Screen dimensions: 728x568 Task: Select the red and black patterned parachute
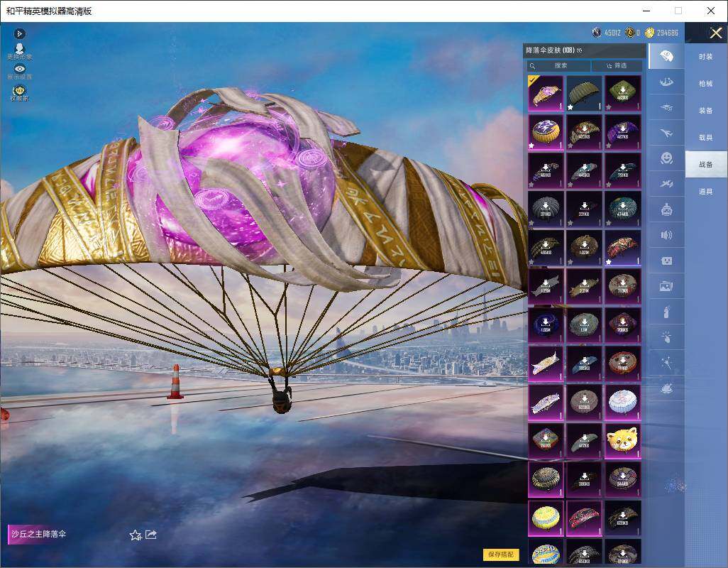(x=584, y=518)
